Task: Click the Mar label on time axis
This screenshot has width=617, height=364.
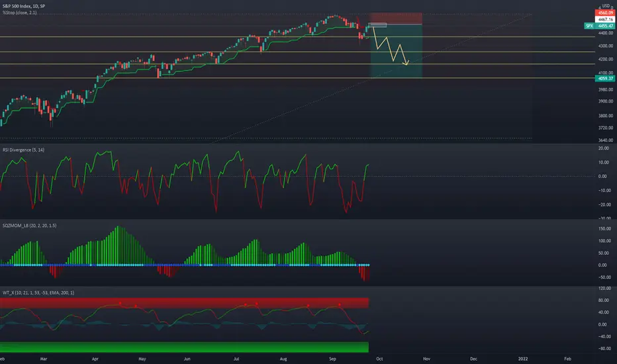Action: [x=43, y=359]
